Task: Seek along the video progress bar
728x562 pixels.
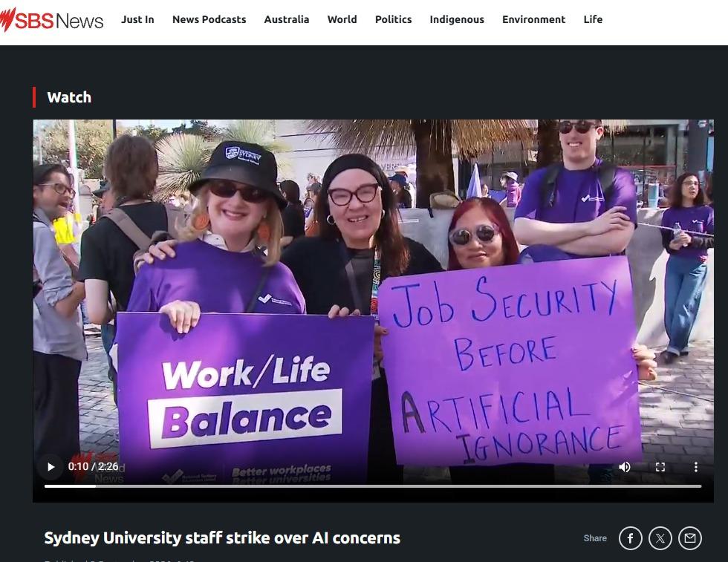Action: pyautogui.click(x=373, y=486)
